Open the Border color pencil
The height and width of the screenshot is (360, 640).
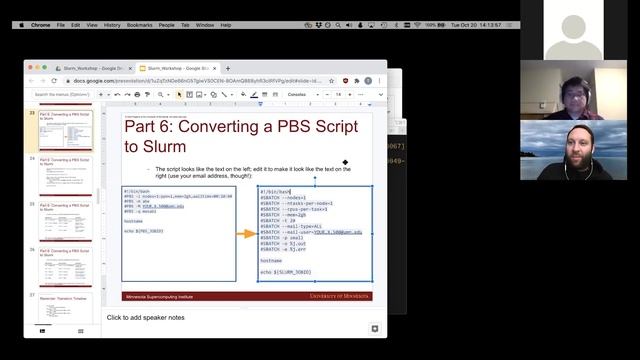(254, 95)
